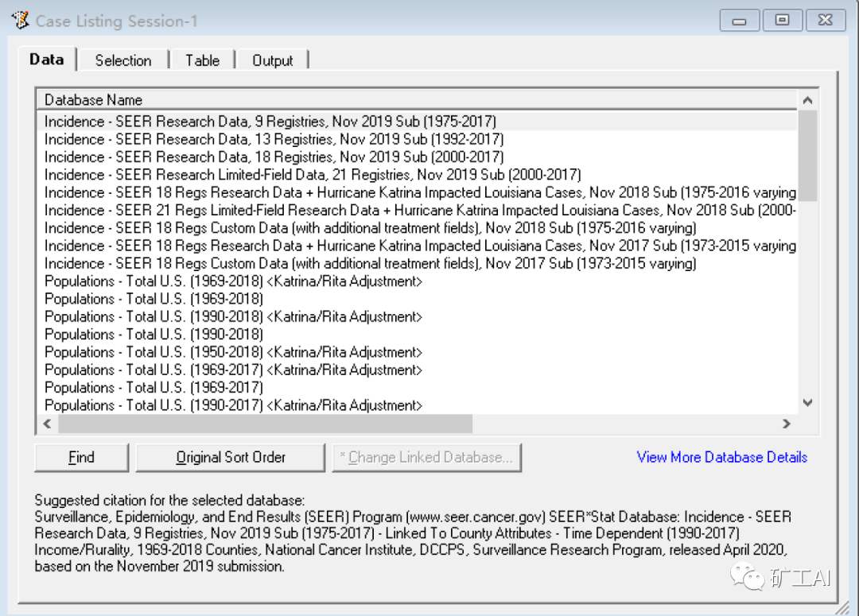859x616 pixels.
Task: Select SEER Research Data, 9 Registries database
Action: coord(417,121)
